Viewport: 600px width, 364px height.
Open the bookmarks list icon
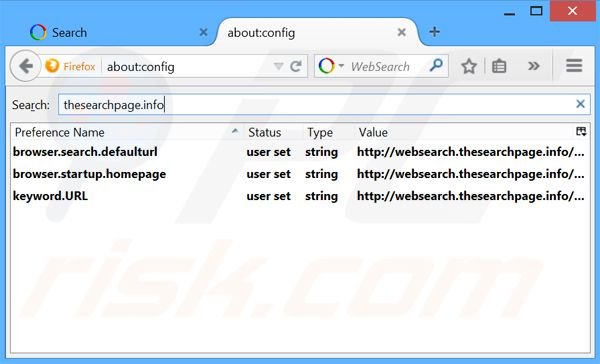(x=499, y=67)
